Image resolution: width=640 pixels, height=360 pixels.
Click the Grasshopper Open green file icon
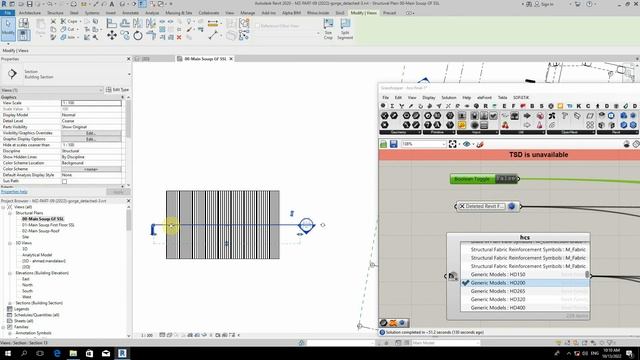pyautogui.click(x=383, y=144)
